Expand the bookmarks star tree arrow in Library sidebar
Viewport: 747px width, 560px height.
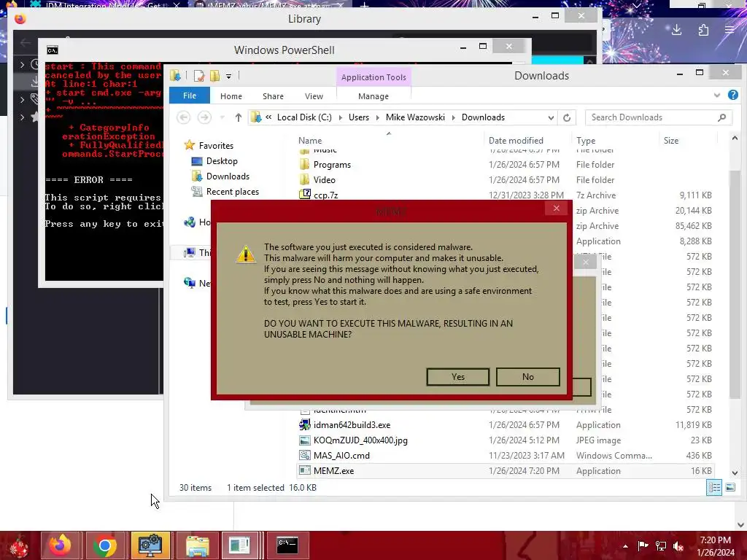click(22, 117)
